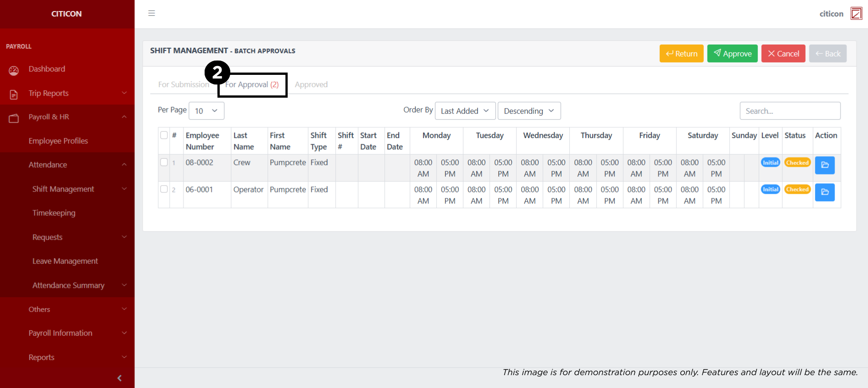
Task: Click the citicon profile logo icon
Action: tap(856, 14)
